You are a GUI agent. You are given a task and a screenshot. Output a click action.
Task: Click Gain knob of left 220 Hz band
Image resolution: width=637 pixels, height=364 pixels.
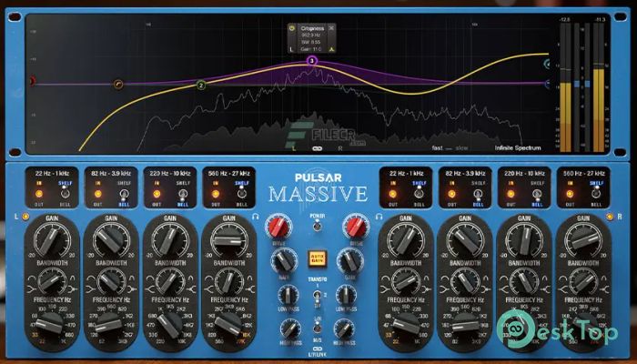[x=170, y=240]
